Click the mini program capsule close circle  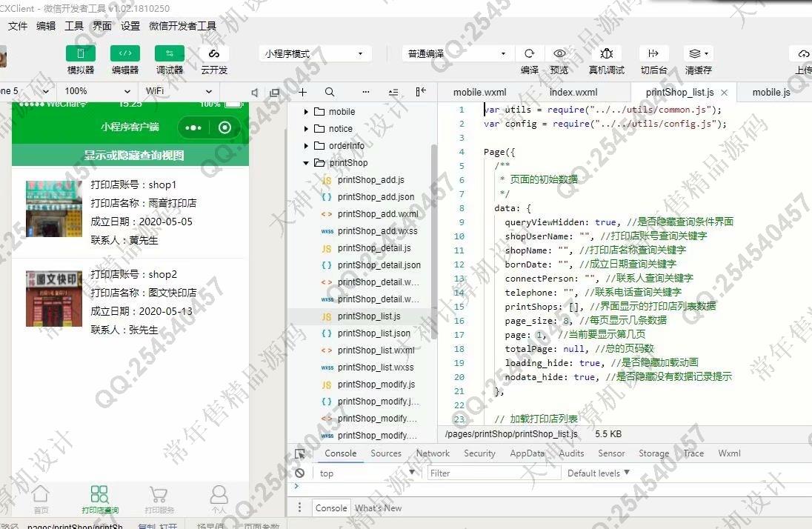coord(224,127)
